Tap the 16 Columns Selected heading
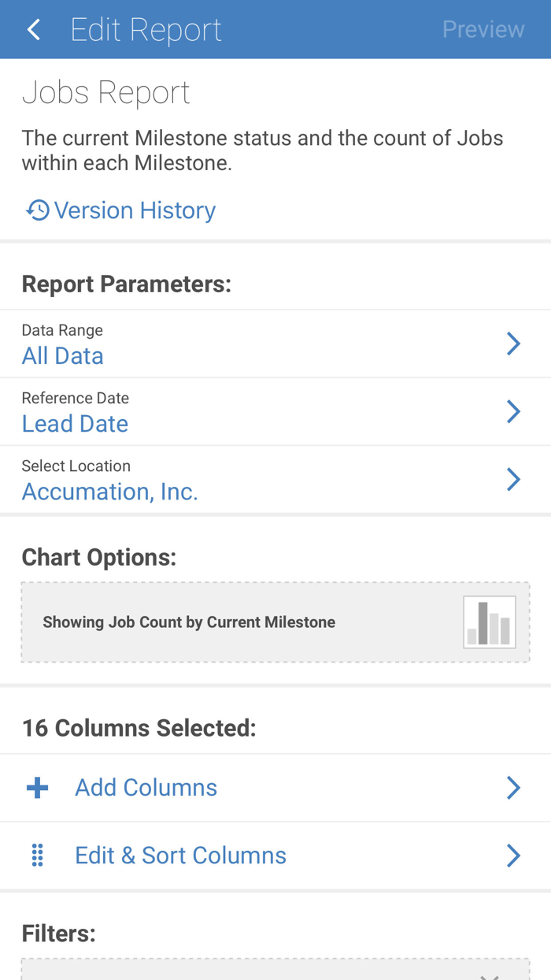The height and width of the screenshot is (980, 551). pyautogui.click(x=139, y=728)
